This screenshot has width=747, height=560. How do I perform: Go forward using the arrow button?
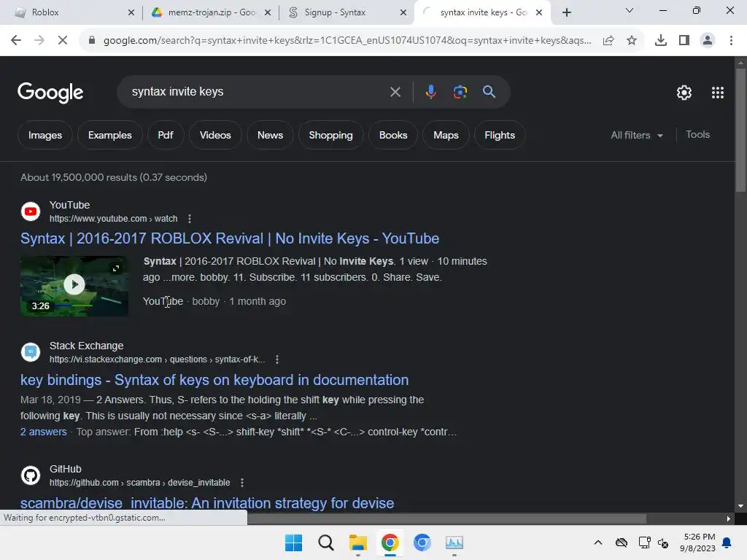click(x=39, y=41)
